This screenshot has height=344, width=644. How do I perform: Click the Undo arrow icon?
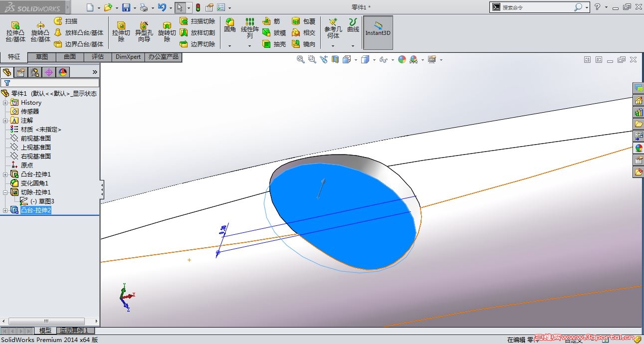[x=162, y=7]
